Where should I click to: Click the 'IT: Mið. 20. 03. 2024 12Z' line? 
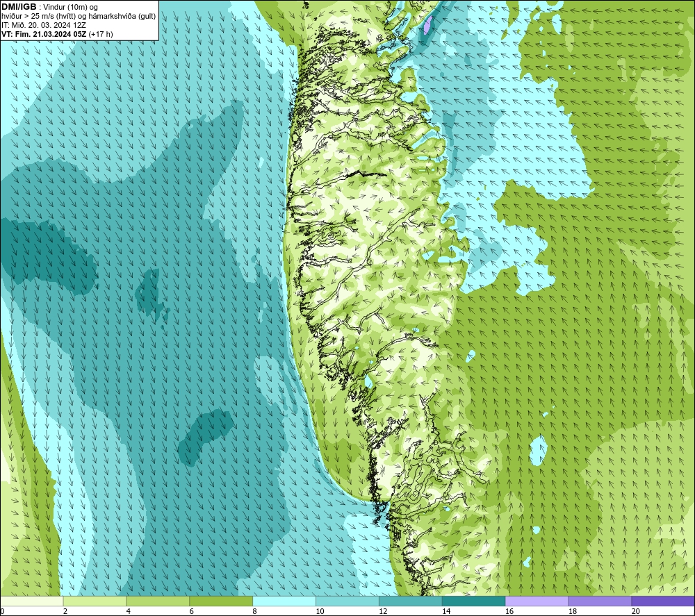coord(43,25)
